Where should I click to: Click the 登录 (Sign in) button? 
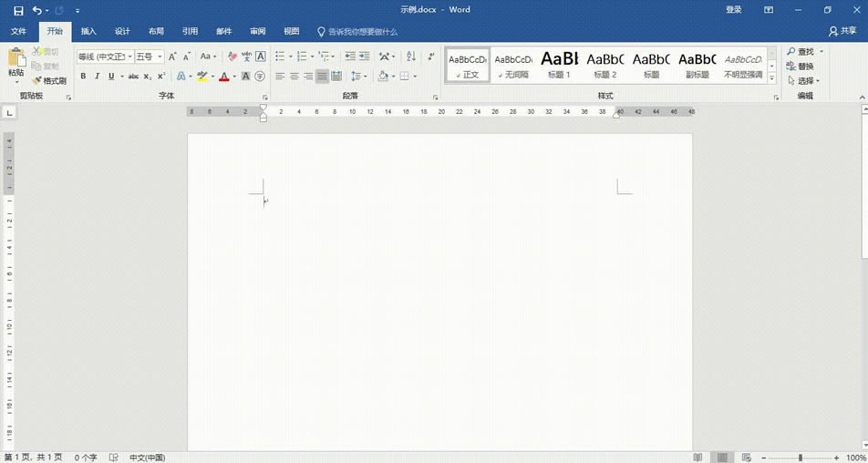click(x=733, y=10)
